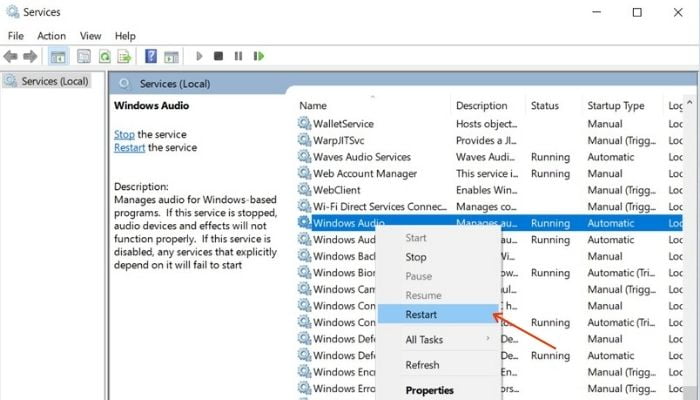
Task: Click the 'Provides a JI...' description of WarpJITSvc
Action: (486, 140)
